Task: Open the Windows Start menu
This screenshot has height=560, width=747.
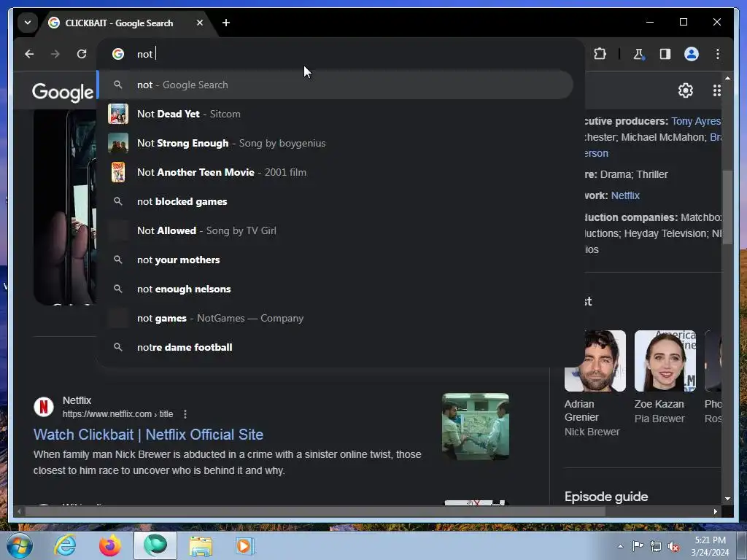Action: pyautogui.click(x=19, y=545)
